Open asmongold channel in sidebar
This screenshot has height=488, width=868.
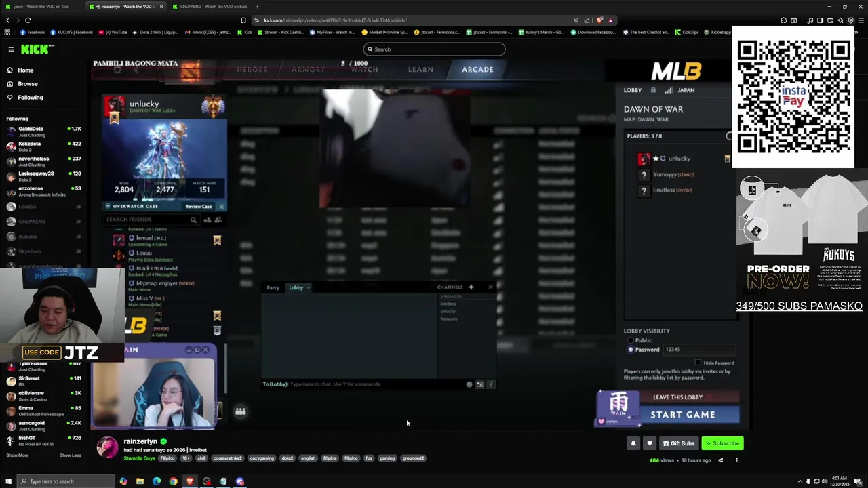click(43, 426)
